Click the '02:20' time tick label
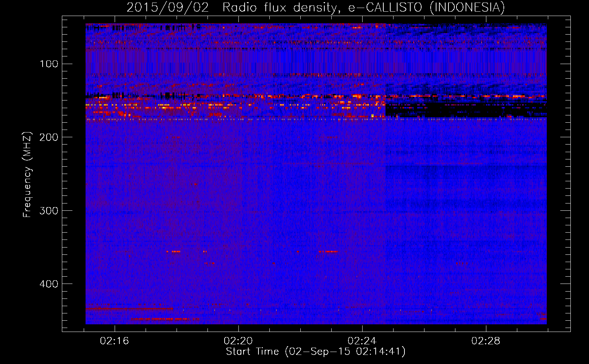This screenshot has width=589, height=364. point(238,341)
